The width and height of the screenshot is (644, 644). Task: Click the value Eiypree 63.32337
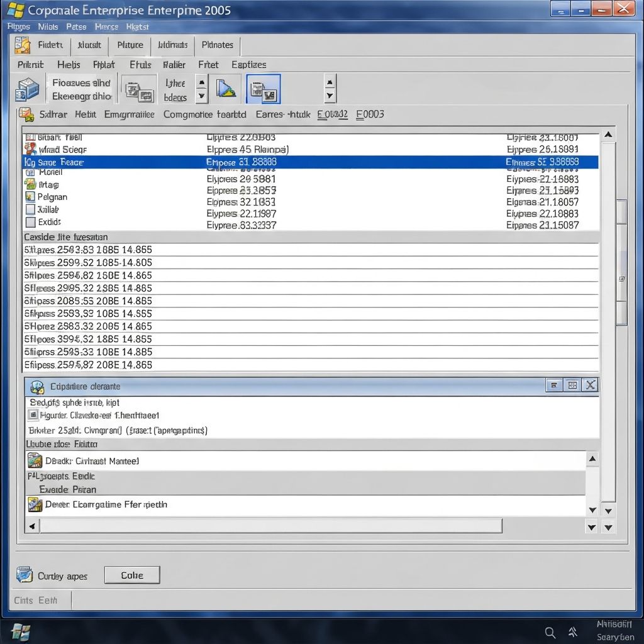(241, 225)
